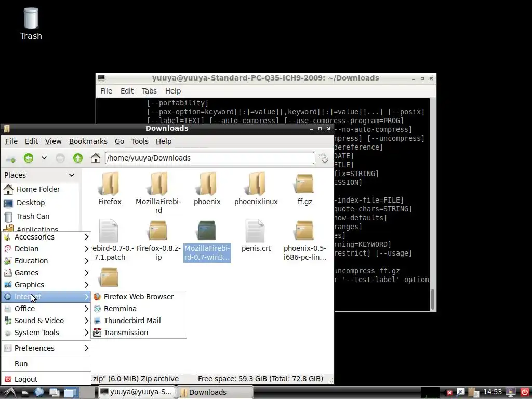Click the LXDE start menu button

8,393
